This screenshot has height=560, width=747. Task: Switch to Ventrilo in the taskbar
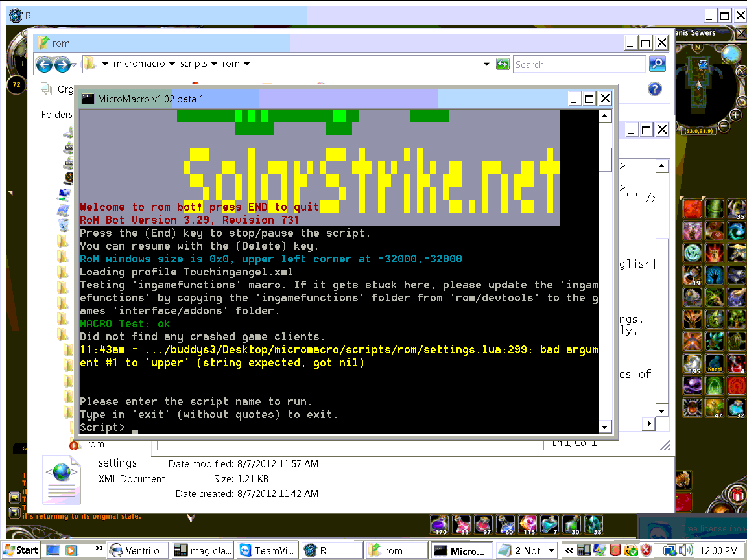coord(137,551)
